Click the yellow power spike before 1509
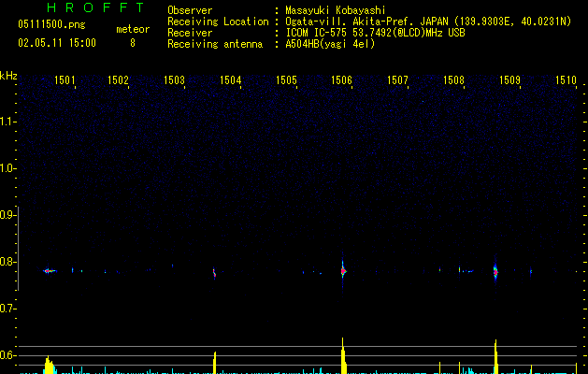Image resolution: width=588 pixels, height=374 pixels. coord(495,357)
